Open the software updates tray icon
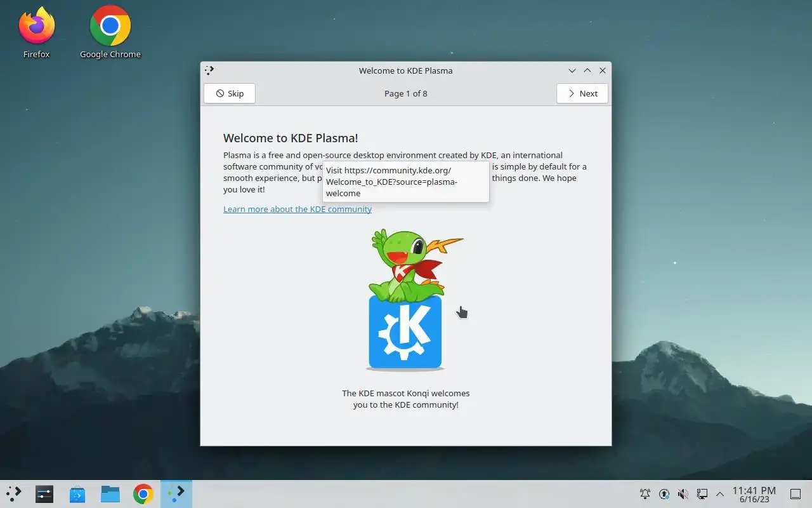The height and width of the screenshot is (508, 812). (664, 494)
